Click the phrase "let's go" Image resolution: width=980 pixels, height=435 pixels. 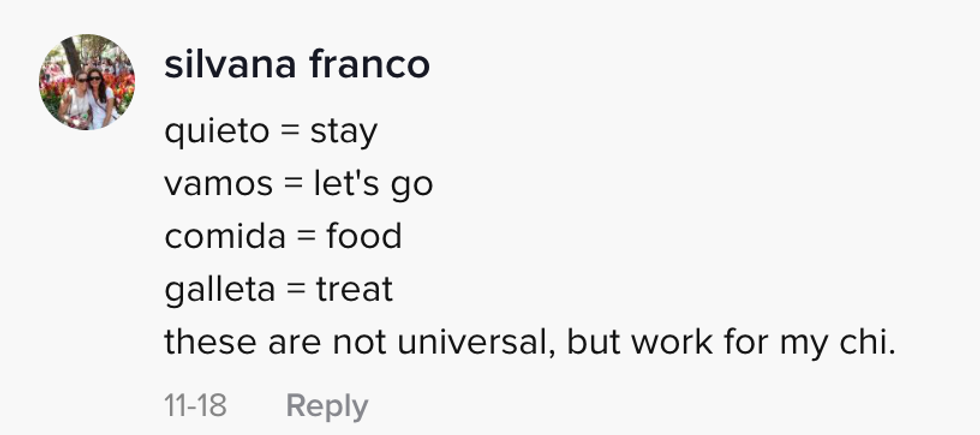coord(370,184)
